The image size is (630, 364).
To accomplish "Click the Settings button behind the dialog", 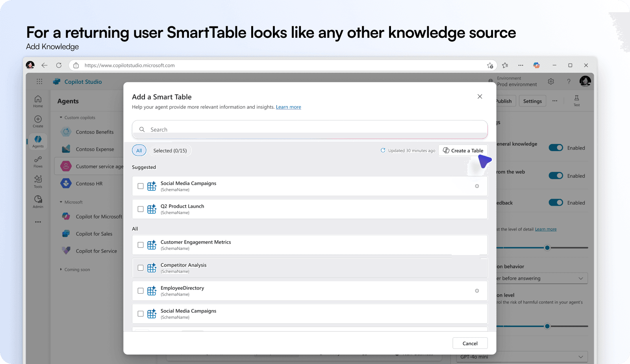I will 532,101.
